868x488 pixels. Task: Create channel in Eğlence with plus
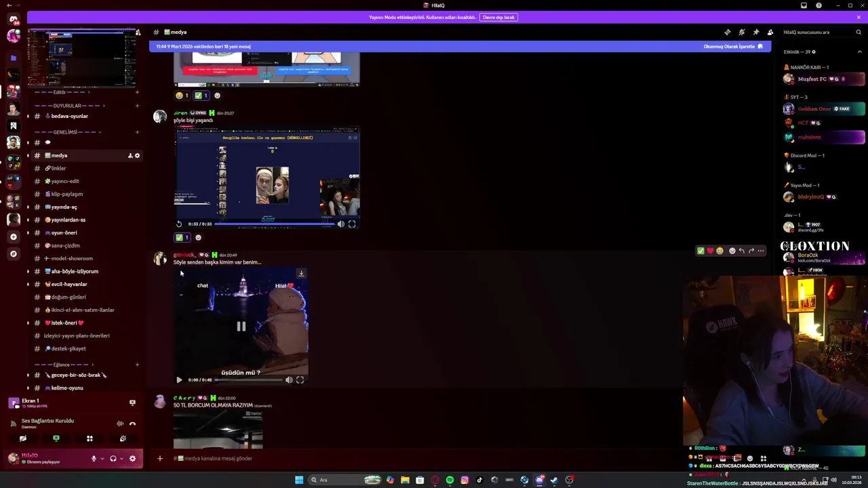click(x=137, y=365)
